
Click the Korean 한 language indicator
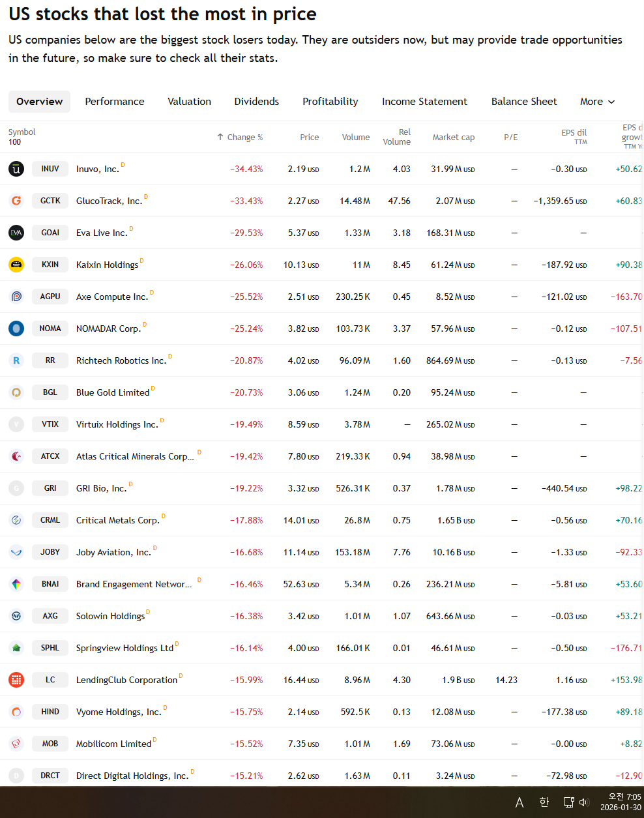544,802
